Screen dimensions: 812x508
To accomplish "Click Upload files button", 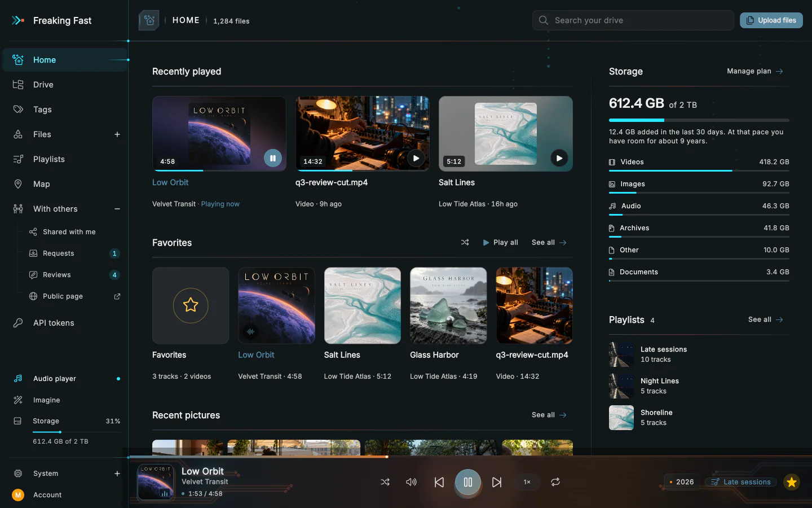I will (x=771, y=20).
